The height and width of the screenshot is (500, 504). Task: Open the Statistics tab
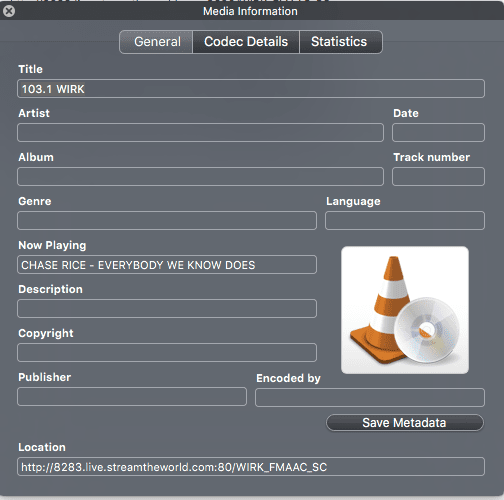[341, 42]
